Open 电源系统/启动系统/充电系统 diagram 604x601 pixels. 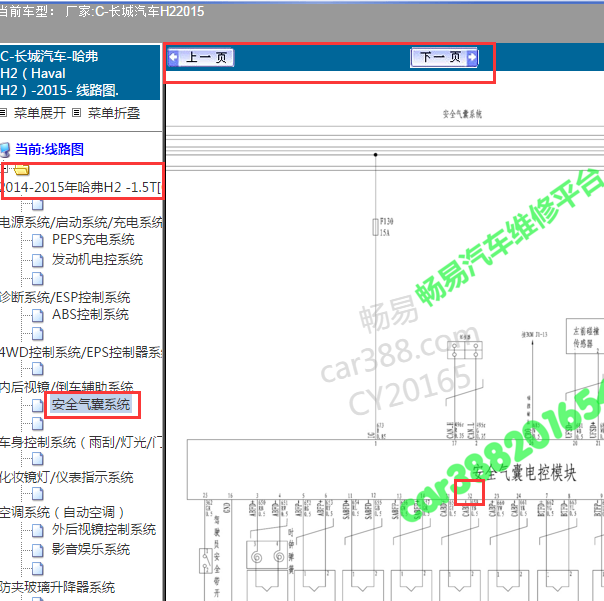click(81, 222)
